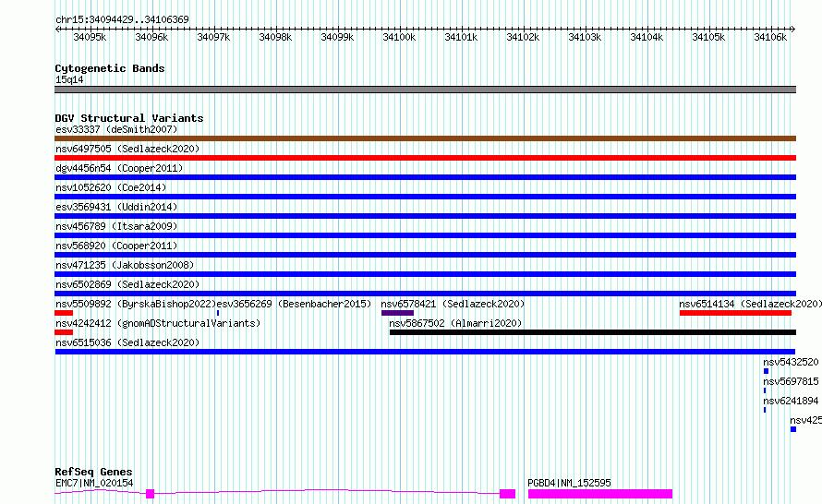Image resolution: width=822 pixels, height=504 pixels.
Task: Open the EMC7|NM_020154 gene label
Action: 94,483
